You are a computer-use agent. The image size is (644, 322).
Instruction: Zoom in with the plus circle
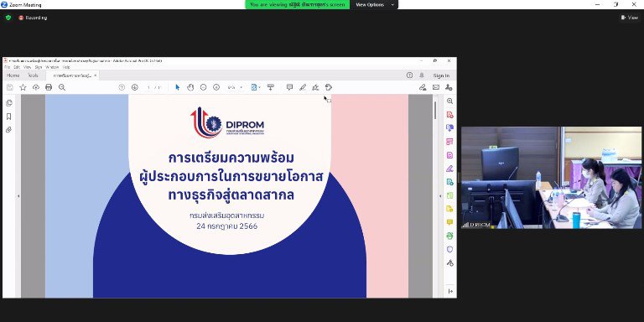[216, 87]
